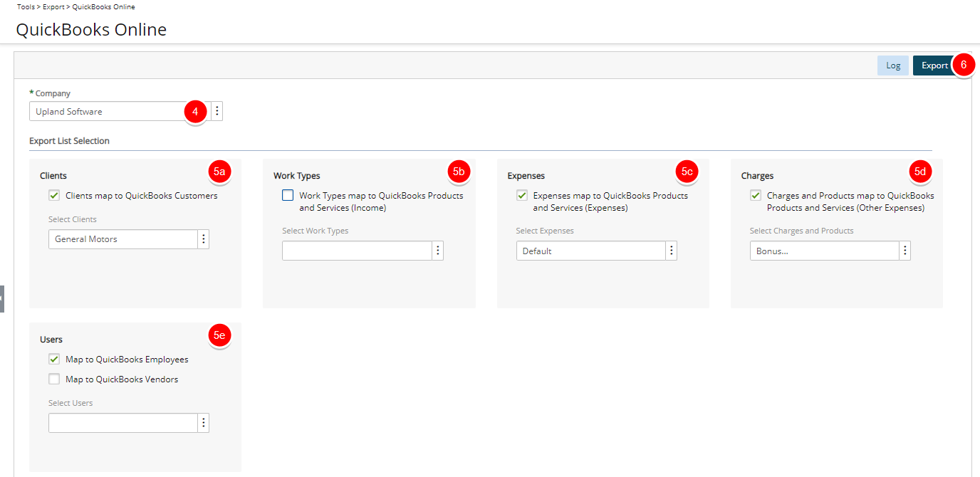Viewport: 980px width, 477px height.
Task: Uncheck Charges and Products map checkbox
Action: (755, 196)
